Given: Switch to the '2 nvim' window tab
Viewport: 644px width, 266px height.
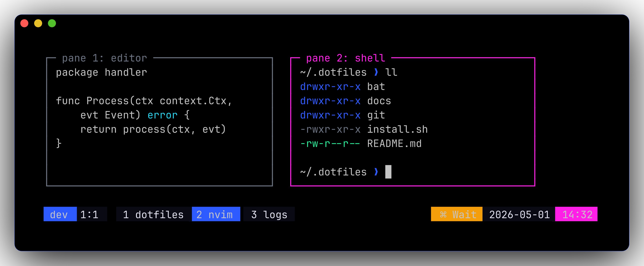Looking at the screenshot, I should [x=216, y=214].
